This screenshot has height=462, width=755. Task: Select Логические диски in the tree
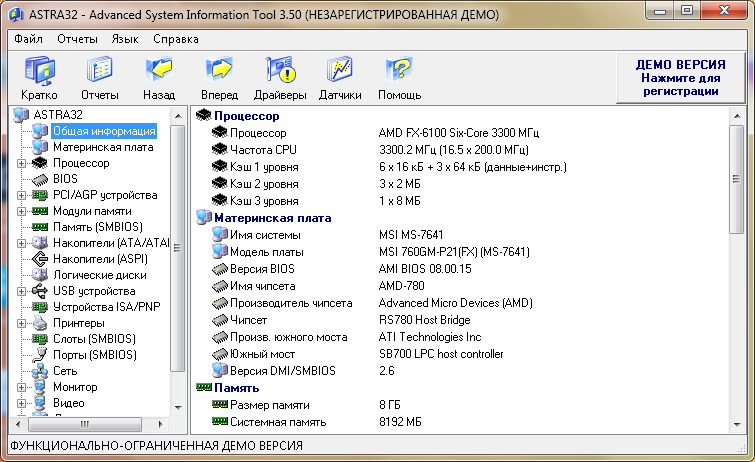98,275
